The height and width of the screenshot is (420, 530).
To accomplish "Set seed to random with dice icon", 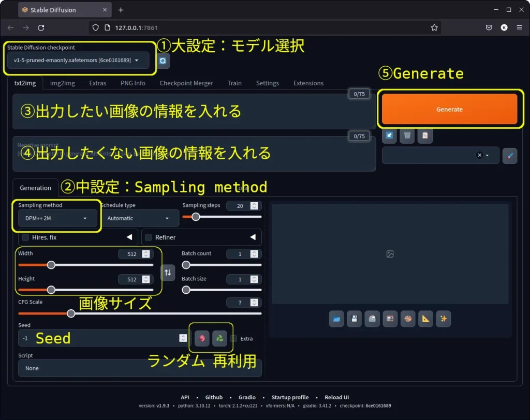I will coord(202,338).
